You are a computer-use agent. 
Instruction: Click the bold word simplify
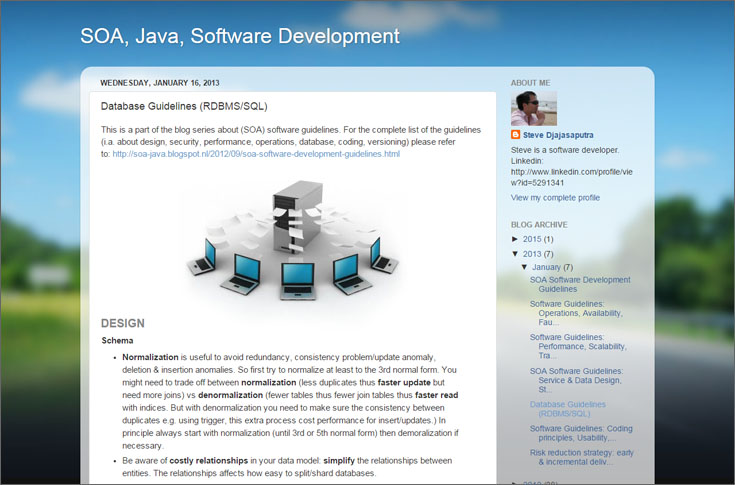click(x=339, y=461)
